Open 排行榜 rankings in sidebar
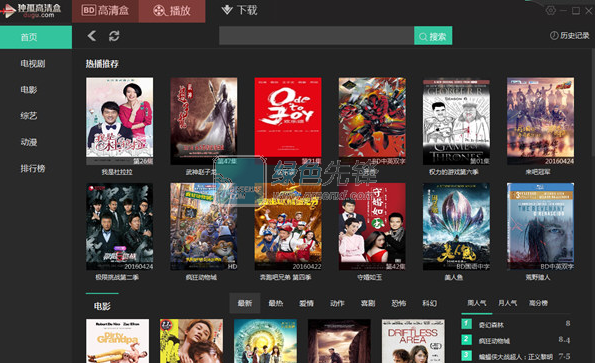 [33, 168]
